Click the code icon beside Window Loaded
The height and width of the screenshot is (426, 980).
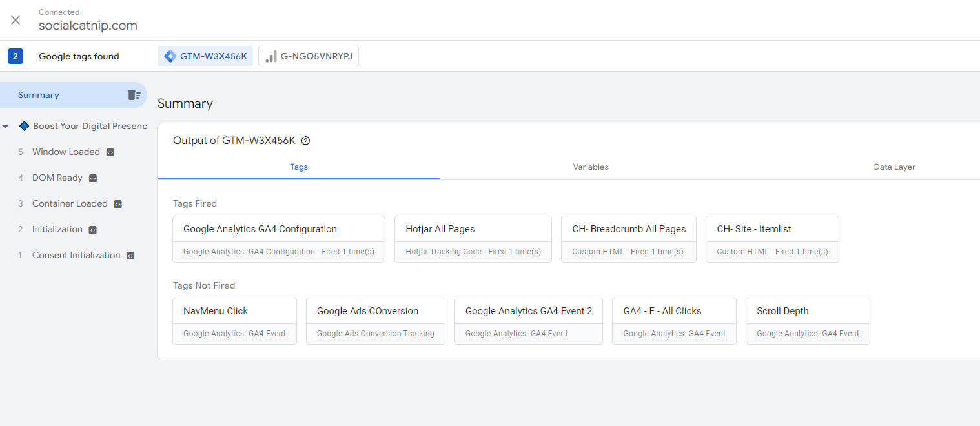coord(110,152)
